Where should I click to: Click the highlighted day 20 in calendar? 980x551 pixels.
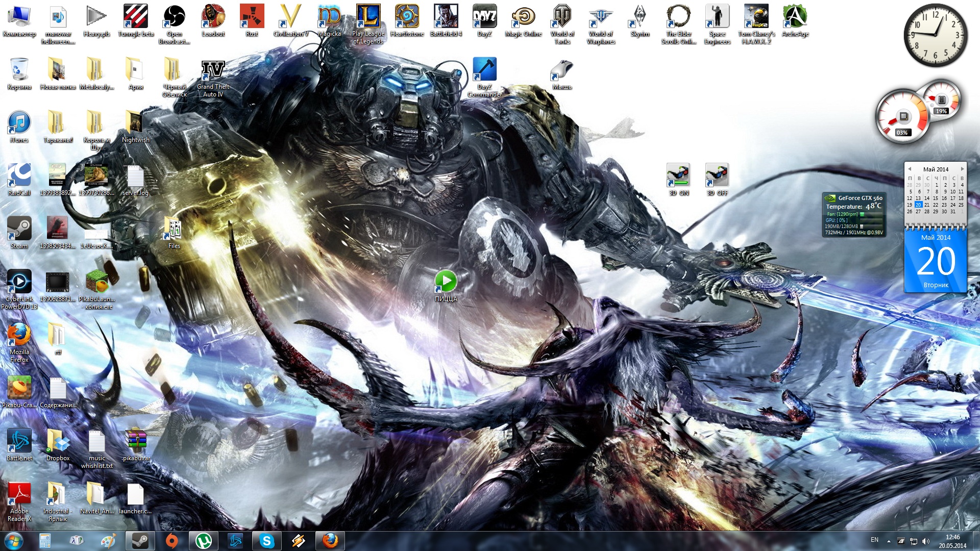918,205
